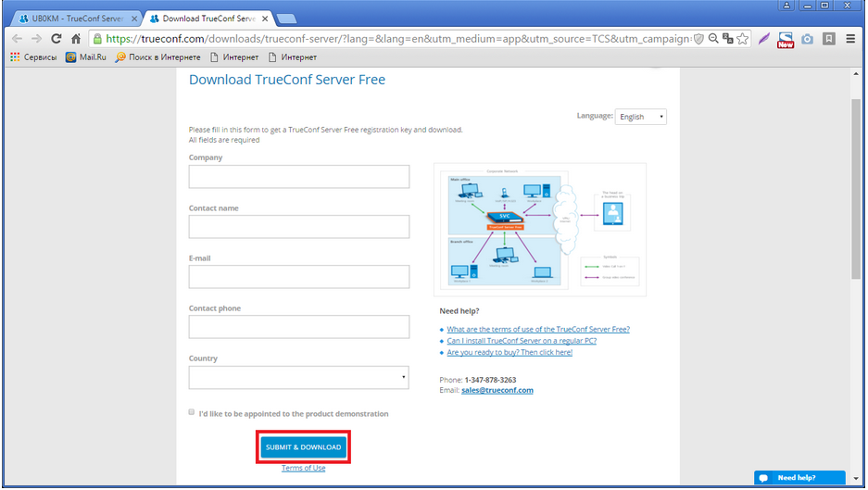Click the sales@trueconf.com email link
868x490 pixels.
(x=497, y=390)
